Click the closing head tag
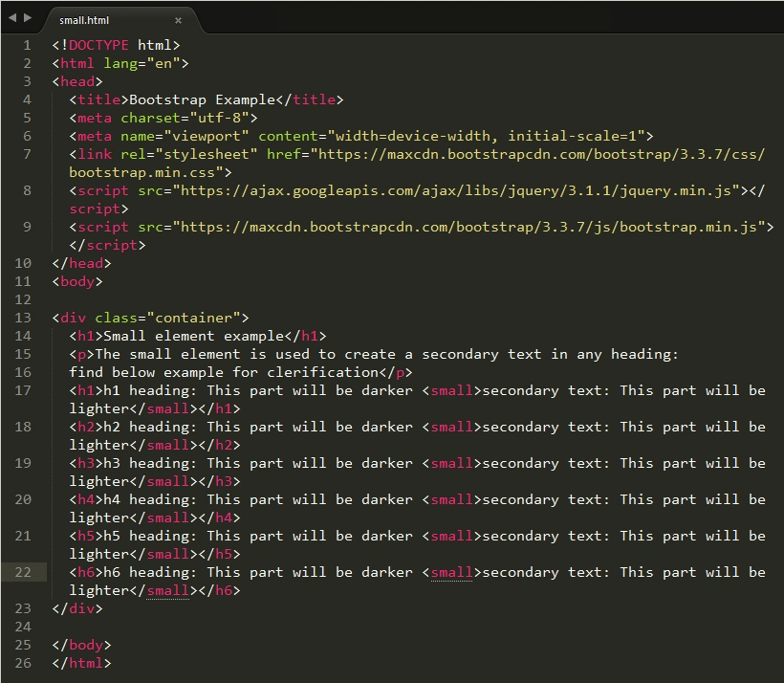This screenshot has height=683, width=784. click(x=81, y=263)
